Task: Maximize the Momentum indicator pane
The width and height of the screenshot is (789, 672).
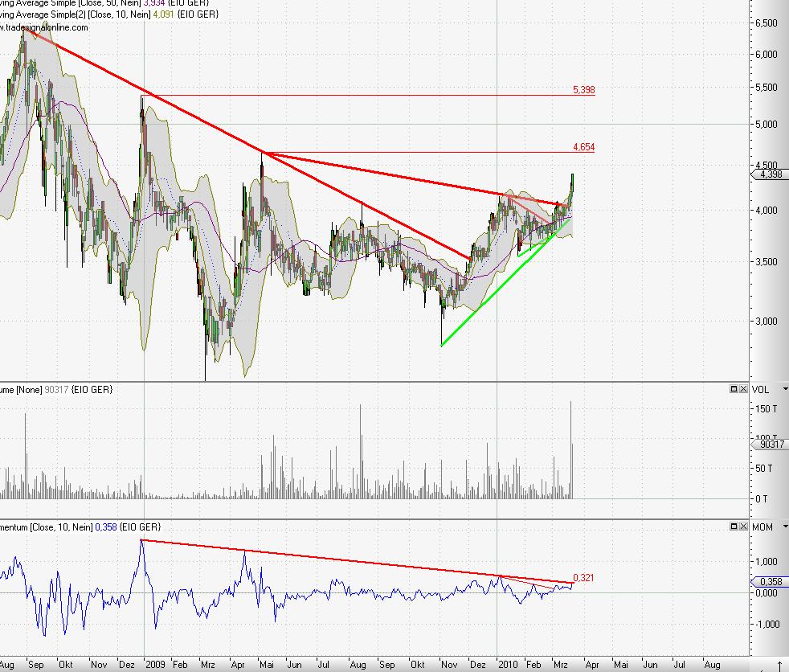Action: click(x=734, y=527)
